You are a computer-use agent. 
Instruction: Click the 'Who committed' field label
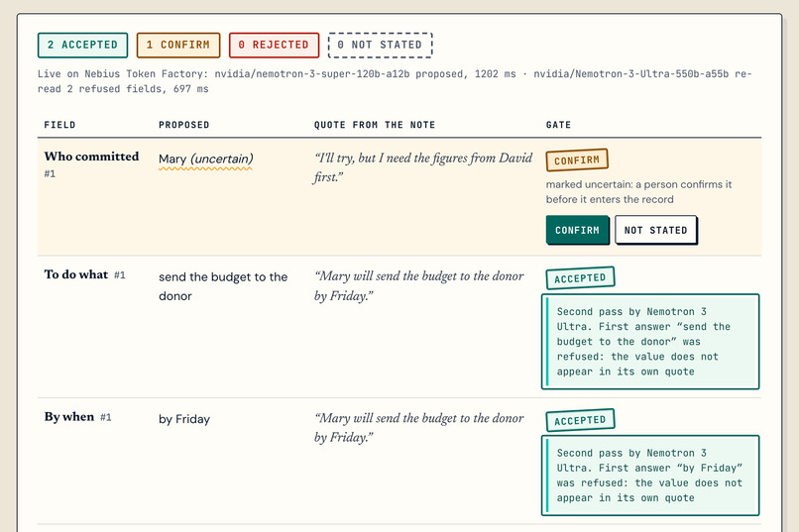pyautogui.click(x=91, y=157)
